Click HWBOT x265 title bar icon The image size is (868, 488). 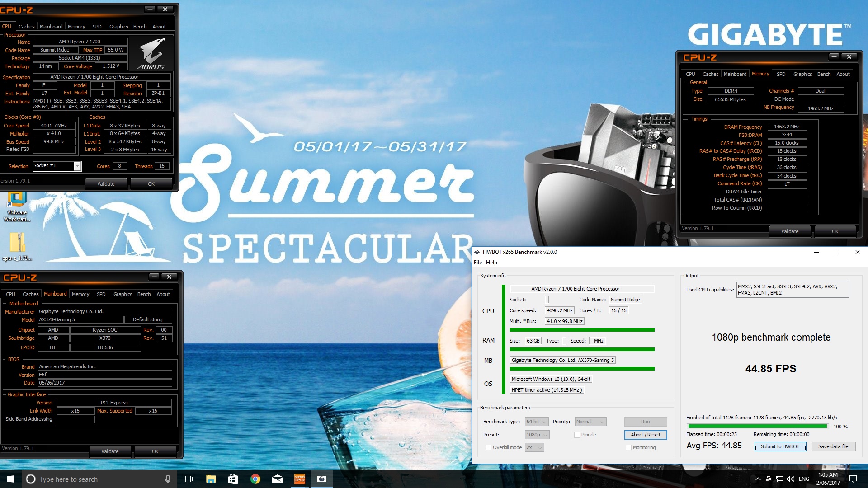[x=476, y=252]
